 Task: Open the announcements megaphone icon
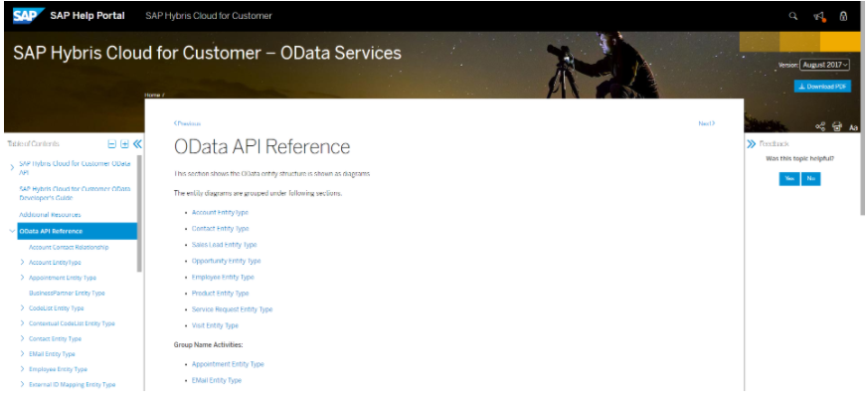click(819, 17)
